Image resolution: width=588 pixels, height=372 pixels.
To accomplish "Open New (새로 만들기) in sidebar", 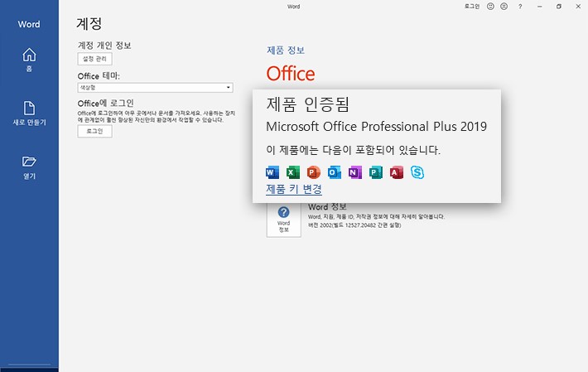I will [29, 114].
